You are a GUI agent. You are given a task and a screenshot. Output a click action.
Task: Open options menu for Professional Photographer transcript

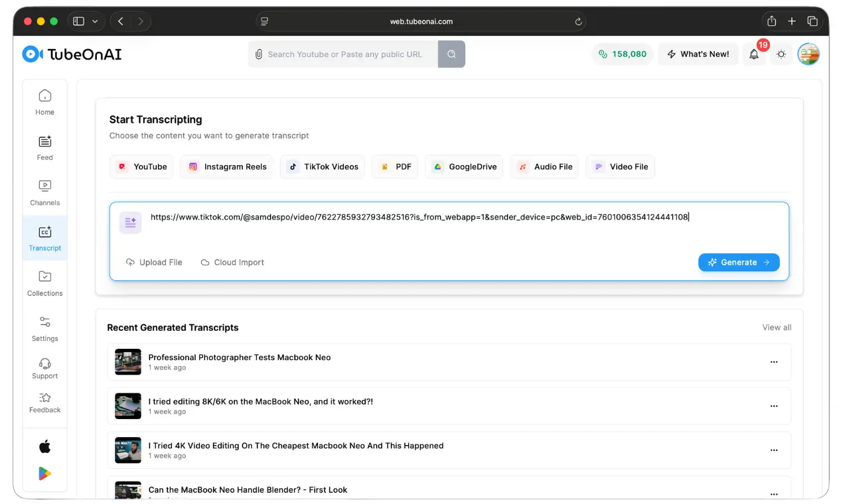point(773,362)
